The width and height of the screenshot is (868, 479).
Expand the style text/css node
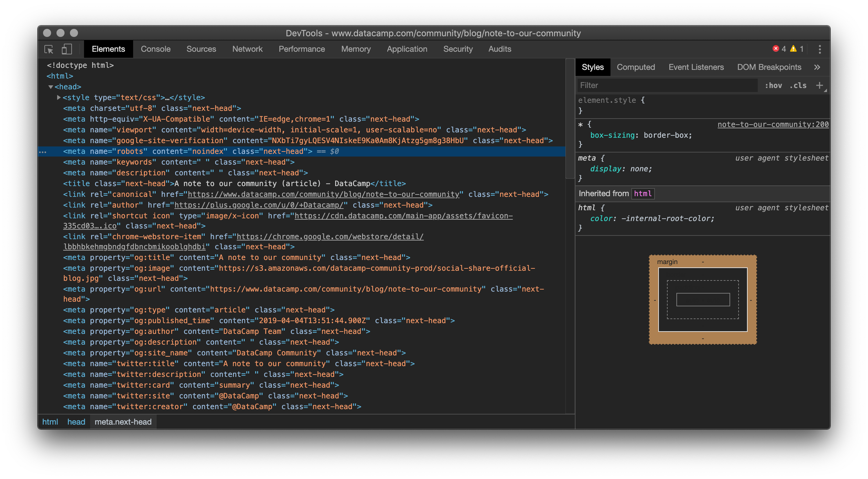click(58, 97)
